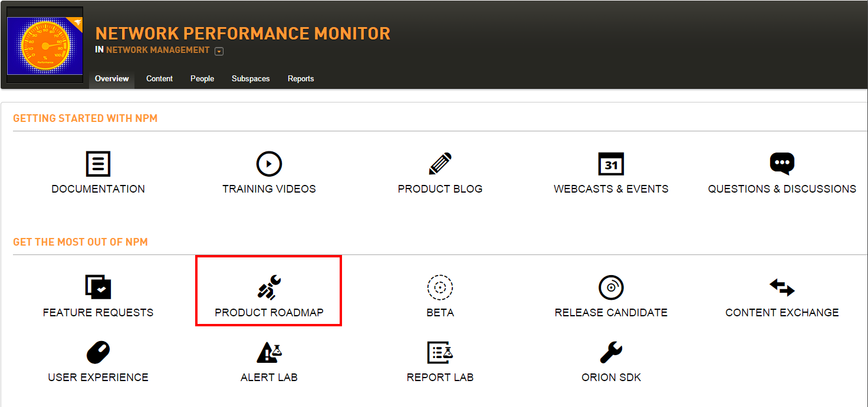The image size is (868, 407).
Task: Click the FEATURE REQUESTS label
Action: (x=98, y=313)
